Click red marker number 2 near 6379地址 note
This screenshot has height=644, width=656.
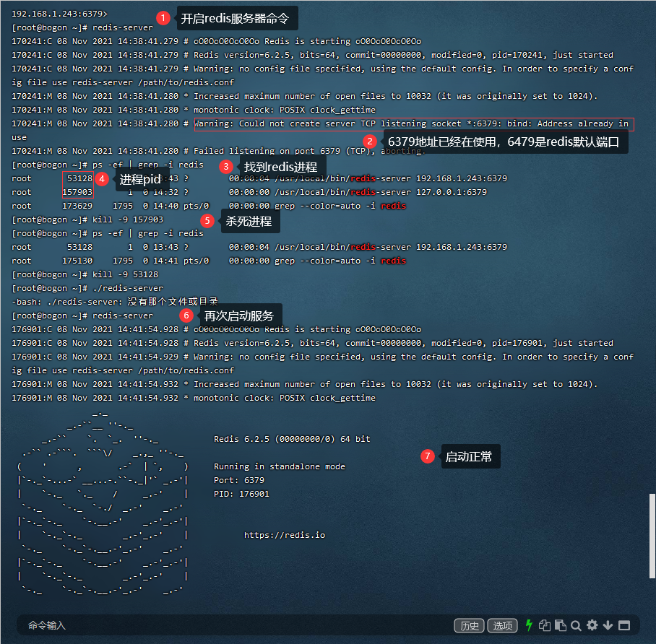point(370,142)
